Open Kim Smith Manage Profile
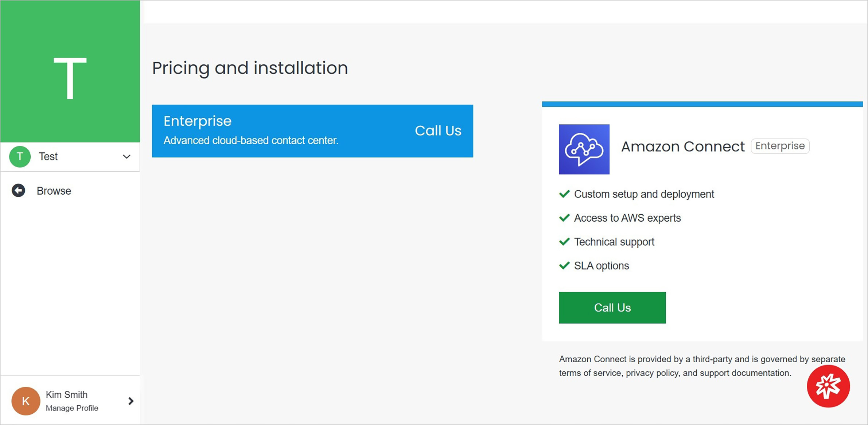The image size is (868, 425). coord(70,401)
